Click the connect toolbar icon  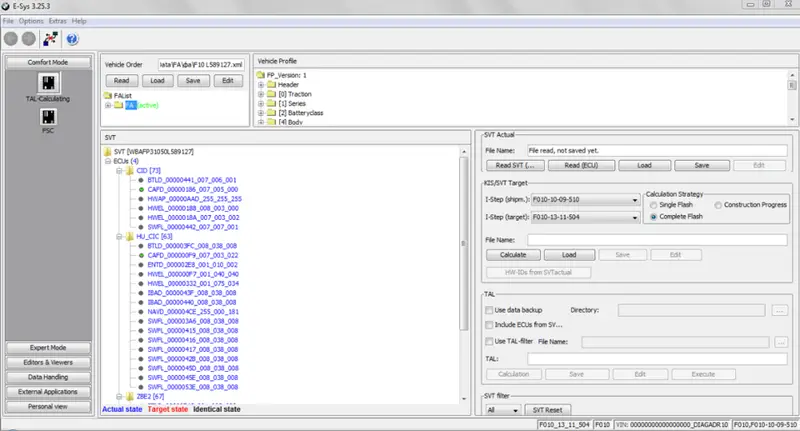tap(50, 39)
